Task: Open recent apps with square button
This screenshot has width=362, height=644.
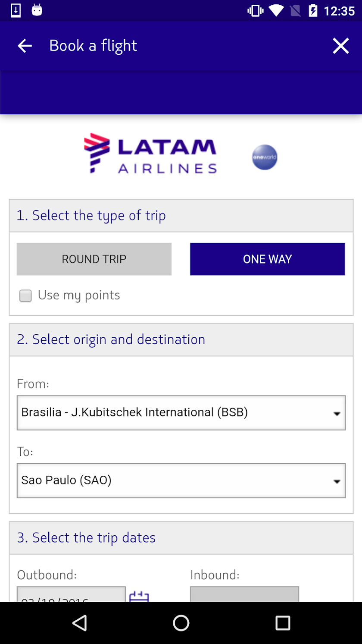Action: [x=283, y=623]
